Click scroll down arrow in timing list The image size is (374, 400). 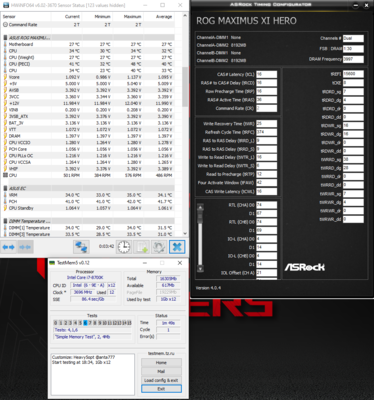(200, 268)
